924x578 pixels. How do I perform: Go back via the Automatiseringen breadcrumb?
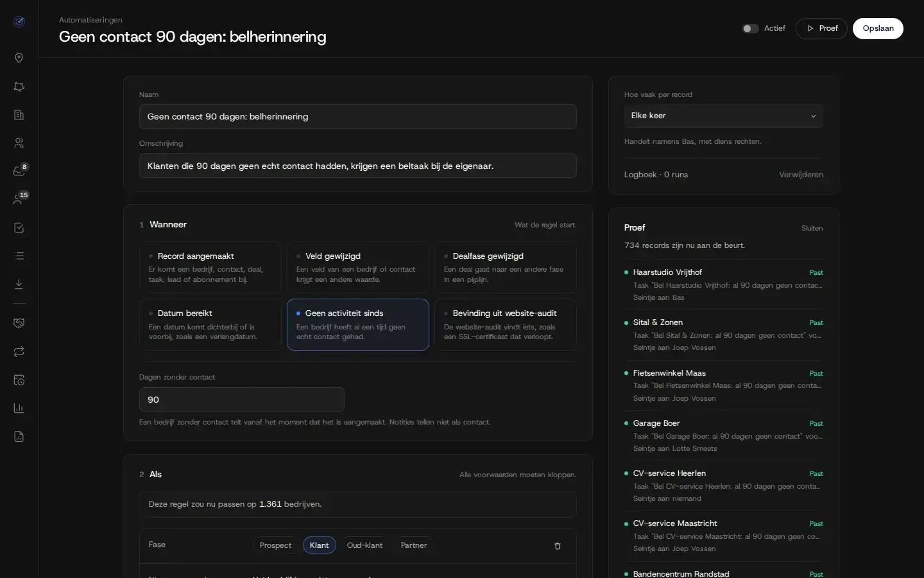pos(90,20)
